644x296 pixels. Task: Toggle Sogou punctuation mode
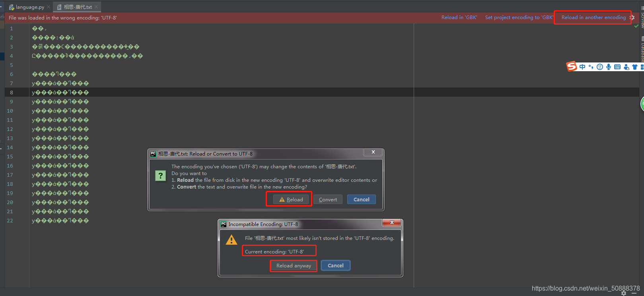591,67
